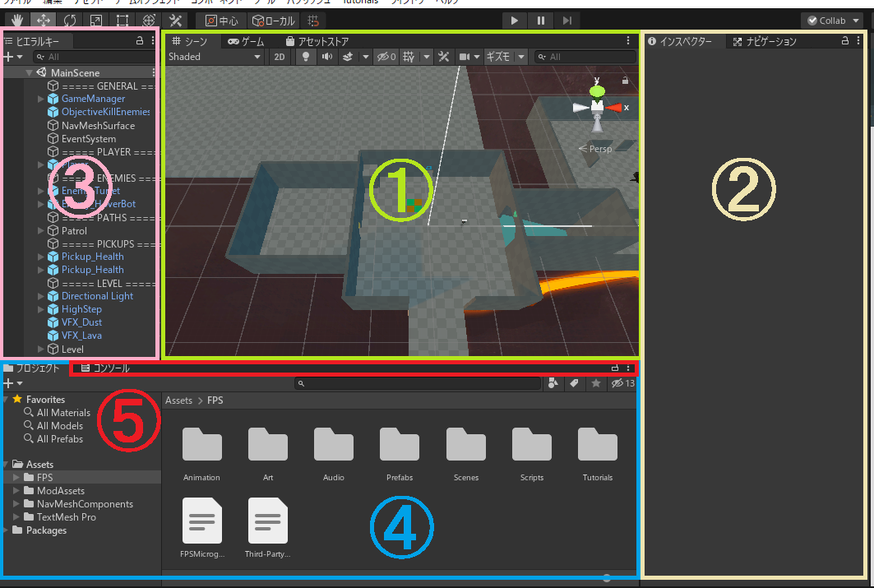Open the Collab button menu
The width and height of the screenshot is (874, 588).
click(829, 21)
